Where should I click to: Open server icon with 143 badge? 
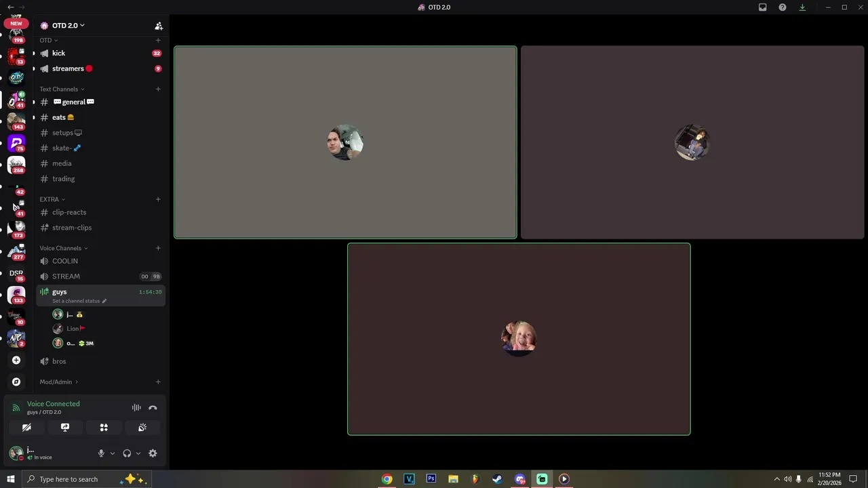pos(16,121)
